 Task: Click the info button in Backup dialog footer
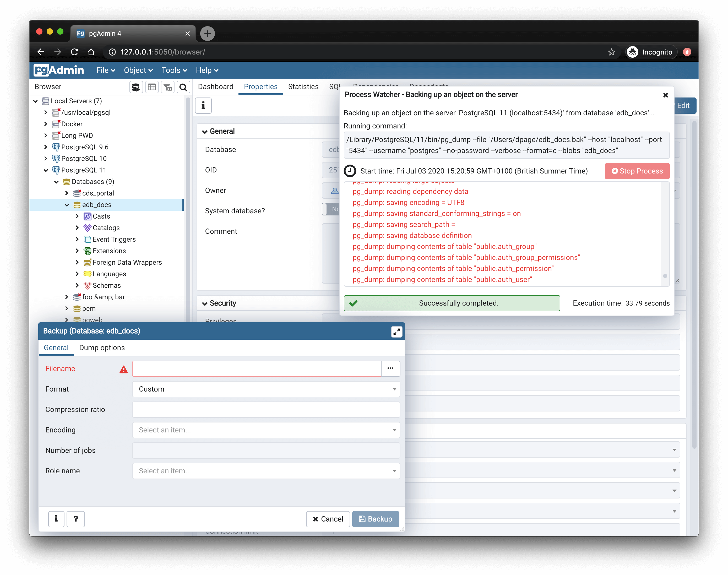click(56, 519)
